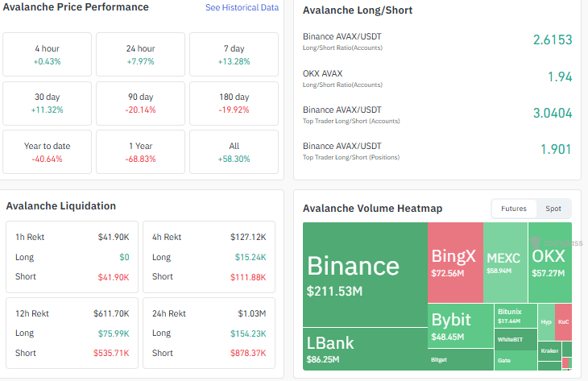This screenshot has width=588, height=381.
Task: Select the Year to date performance card
Action: 48,152
